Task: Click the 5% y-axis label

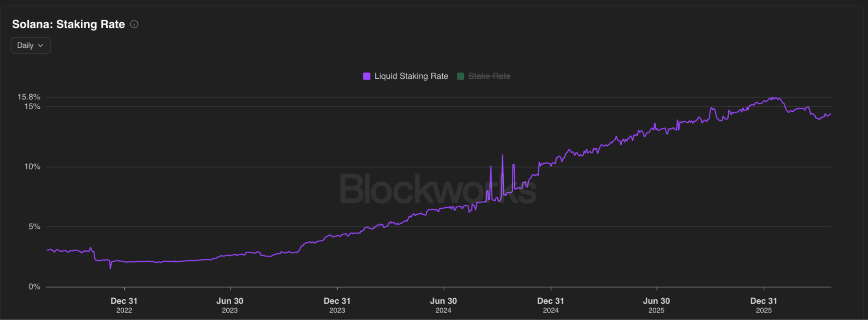Action: tap(34, 227)
